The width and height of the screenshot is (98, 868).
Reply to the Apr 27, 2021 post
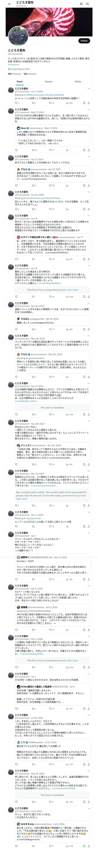click(x=16, y=185)
